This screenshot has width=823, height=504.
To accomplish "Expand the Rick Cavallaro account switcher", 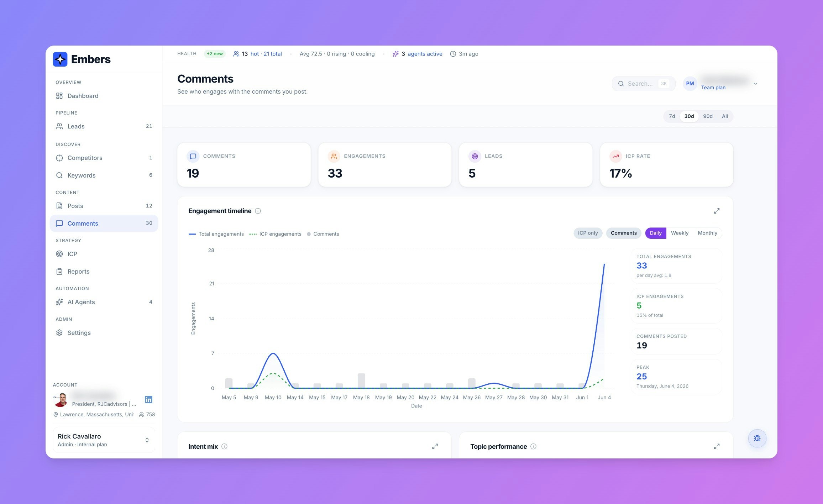I will (104, 440).
